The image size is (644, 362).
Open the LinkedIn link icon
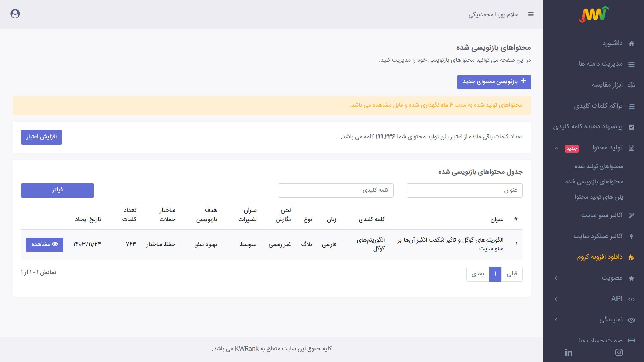click(569, 352)
